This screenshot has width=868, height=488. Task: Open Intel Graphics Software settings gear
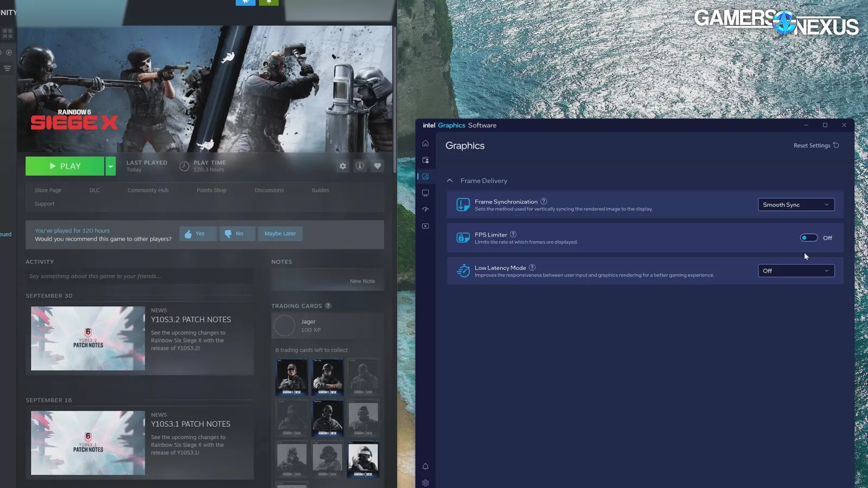tap(425, 483)
